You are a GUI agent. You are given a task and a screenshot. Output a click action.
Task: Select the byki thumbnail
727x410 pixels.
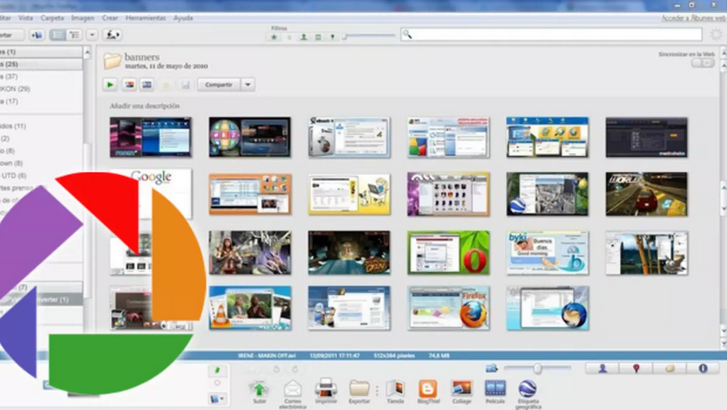547,253
